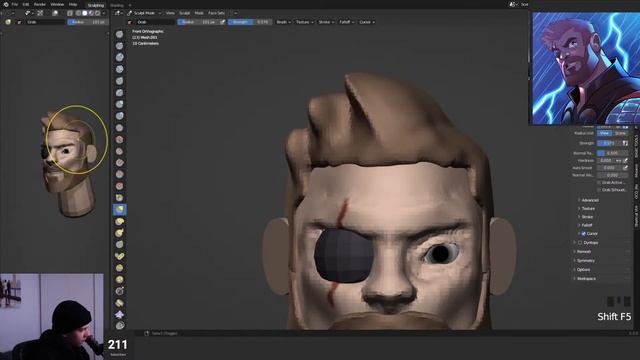Image resolution: width=640 pixels, height=360 pixels.
Task: Open the Brush settings dropdown in header
Action: point(284,22)
